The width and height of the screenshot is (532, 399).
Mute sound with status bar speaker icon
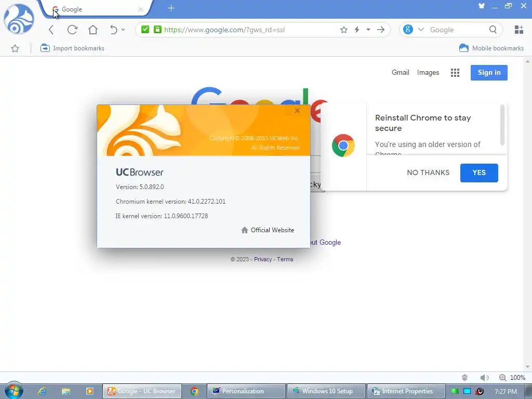point(484,377)
